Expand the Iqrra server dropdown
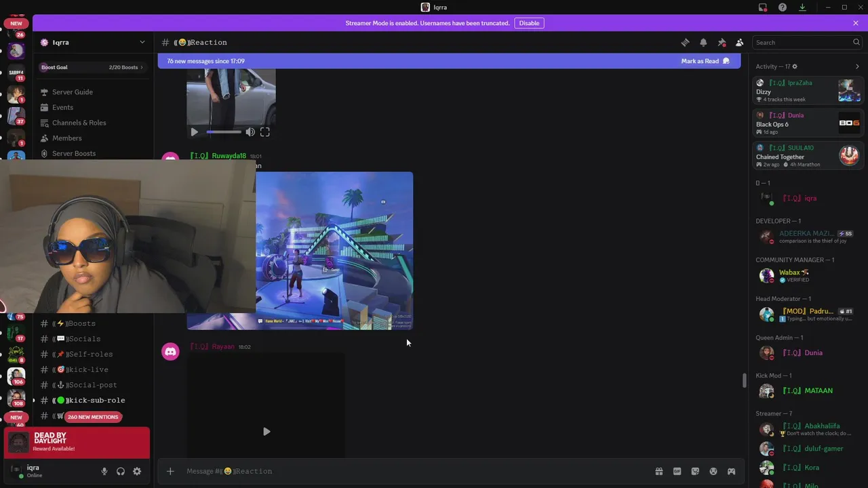 [142, 42]
